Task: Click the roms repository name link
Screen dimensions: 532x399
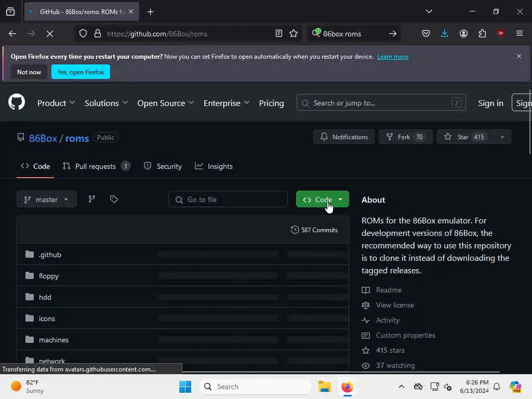Action: (x=77, y=138)
